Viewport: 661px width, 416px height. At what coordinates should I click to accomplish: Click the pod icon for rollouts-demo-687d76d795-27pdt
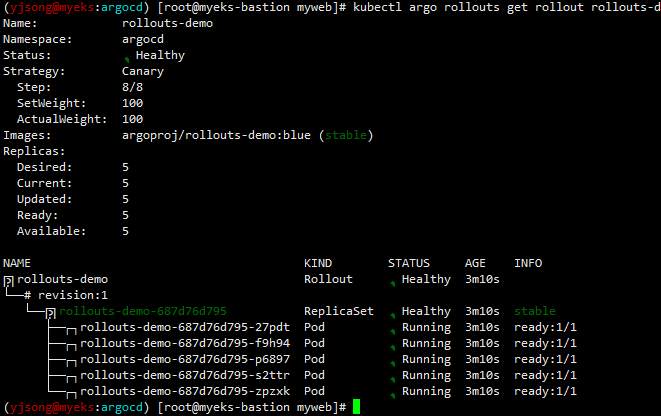71,331
